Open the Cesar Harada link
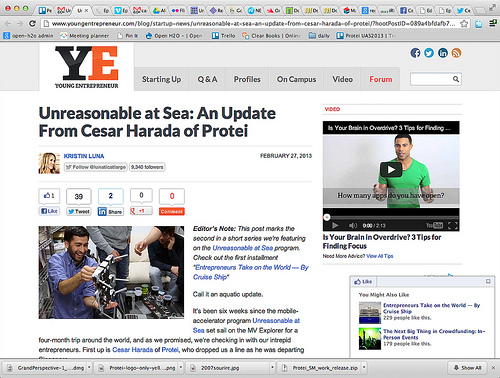Viewport: 500px width, 378px height. (x=132, y=350)
